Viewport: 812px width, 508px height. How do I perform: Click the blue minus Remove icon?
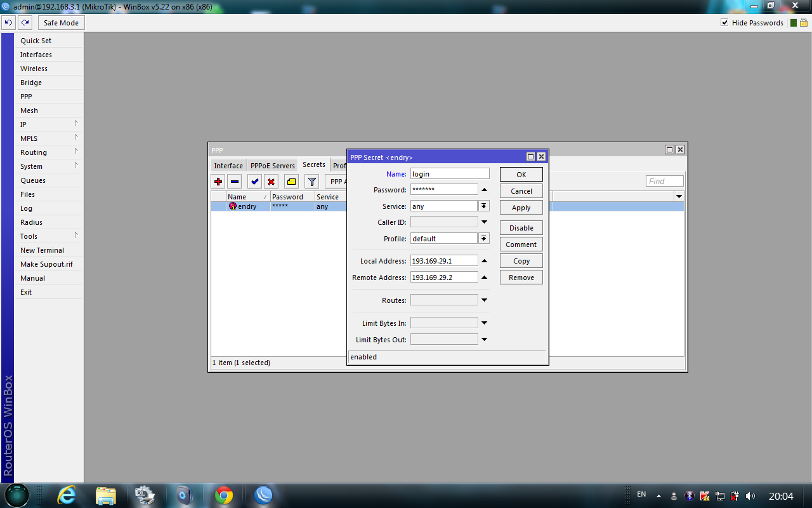(235, 182)
